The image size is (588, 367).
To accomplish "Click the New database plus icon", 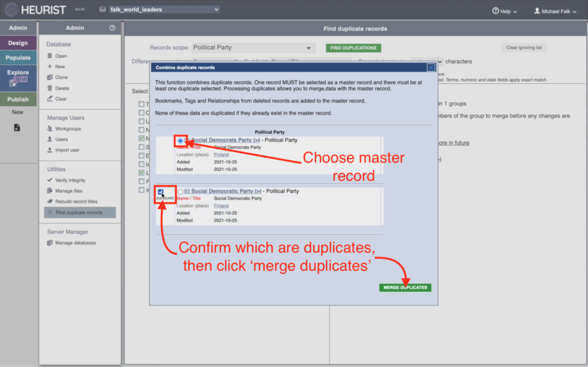I will (x=49, y=66).
